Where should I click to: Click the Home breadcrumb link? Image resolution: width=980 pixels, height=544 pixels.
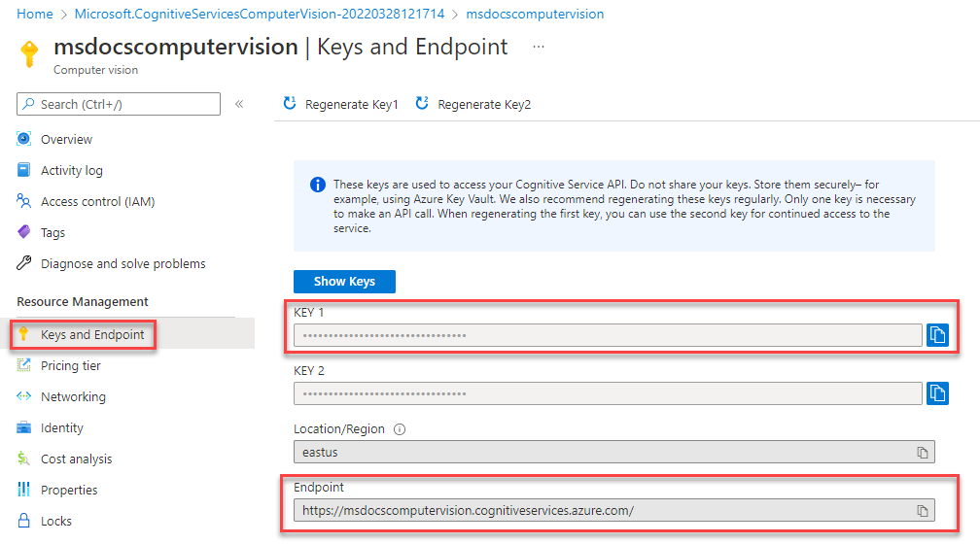pyautogui.click(x=35, y=15)
